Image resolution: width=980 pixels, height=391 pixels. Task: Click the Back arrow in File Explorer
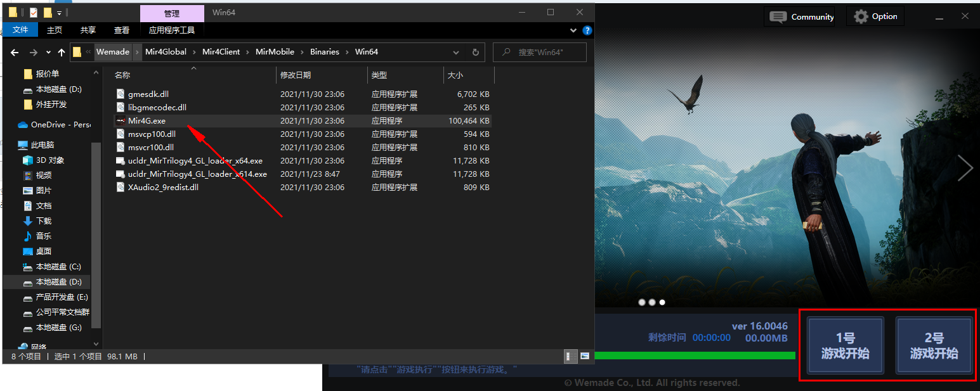pos(15,53)
